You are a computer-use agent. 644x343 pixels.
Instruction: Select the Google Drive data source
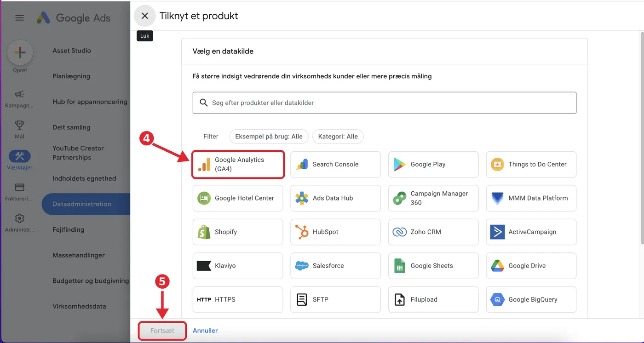pos(531,266)
